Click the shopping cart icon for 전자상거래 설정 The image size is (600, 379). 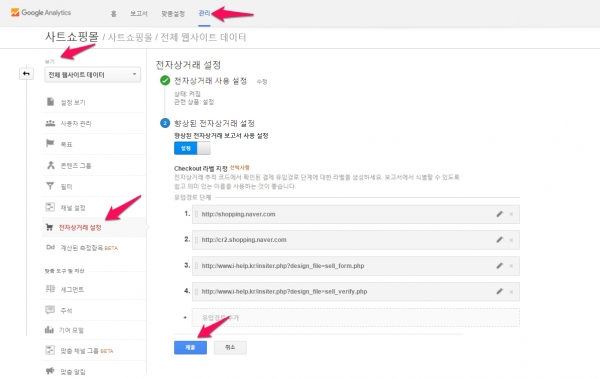49,227
